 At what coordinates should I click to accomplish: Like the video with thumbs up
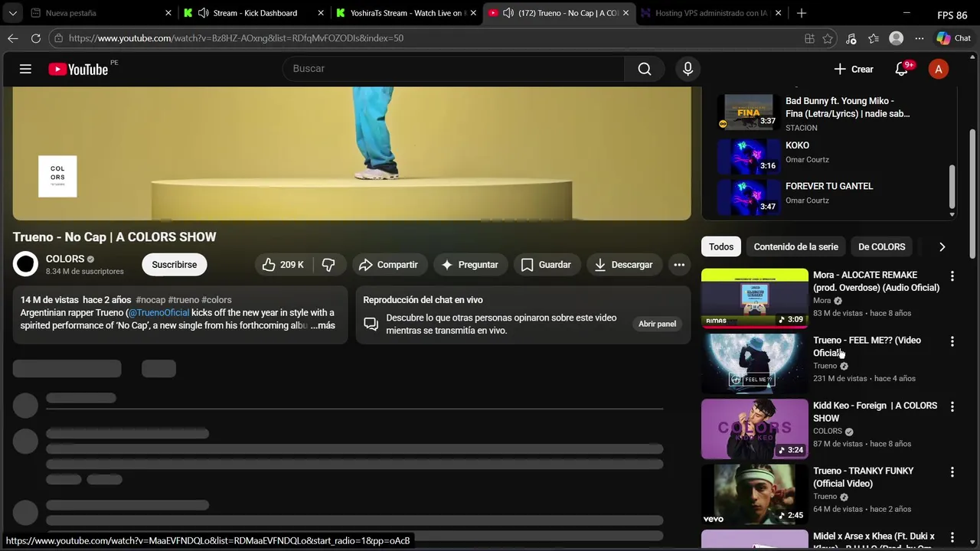click(x=283, y=265)
